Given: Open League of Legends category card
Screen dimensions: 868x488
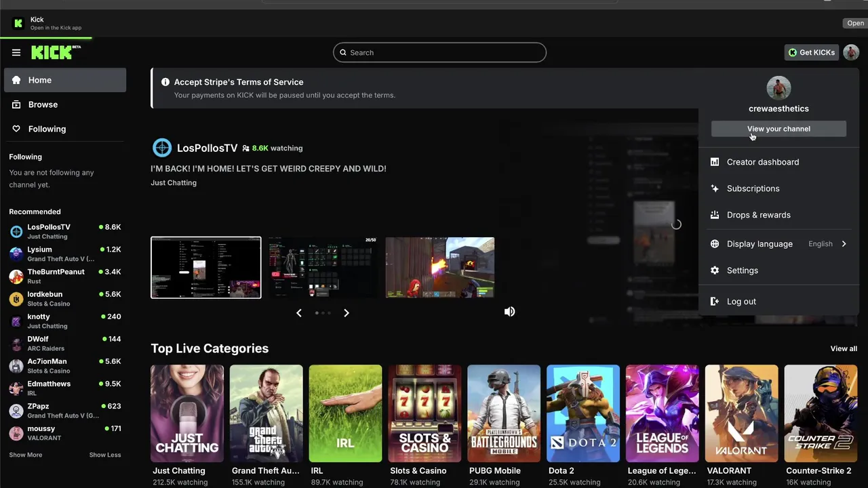Looking at the screenshot, I should pos(663,413).
